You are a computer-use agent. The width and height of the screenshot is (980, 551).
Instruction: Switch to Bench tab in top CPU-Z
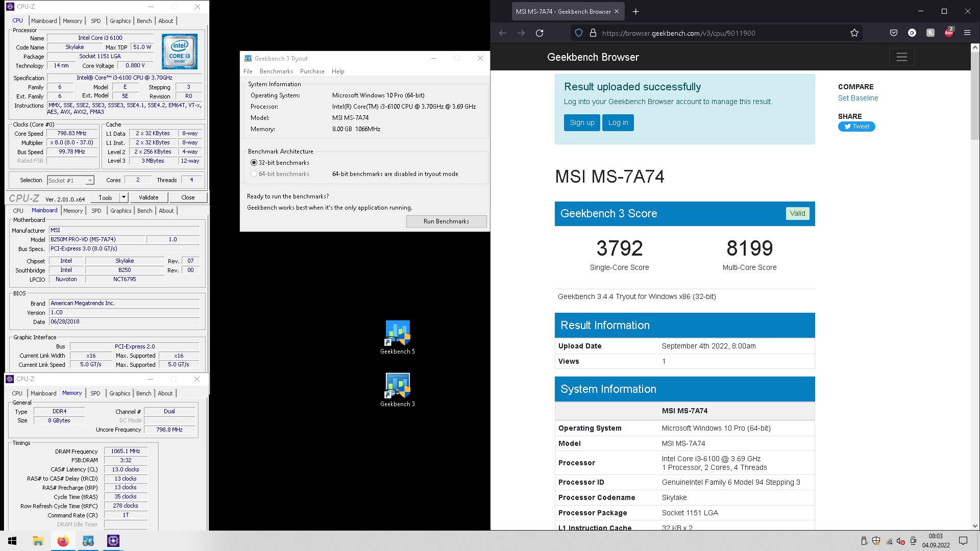[144, 21]
